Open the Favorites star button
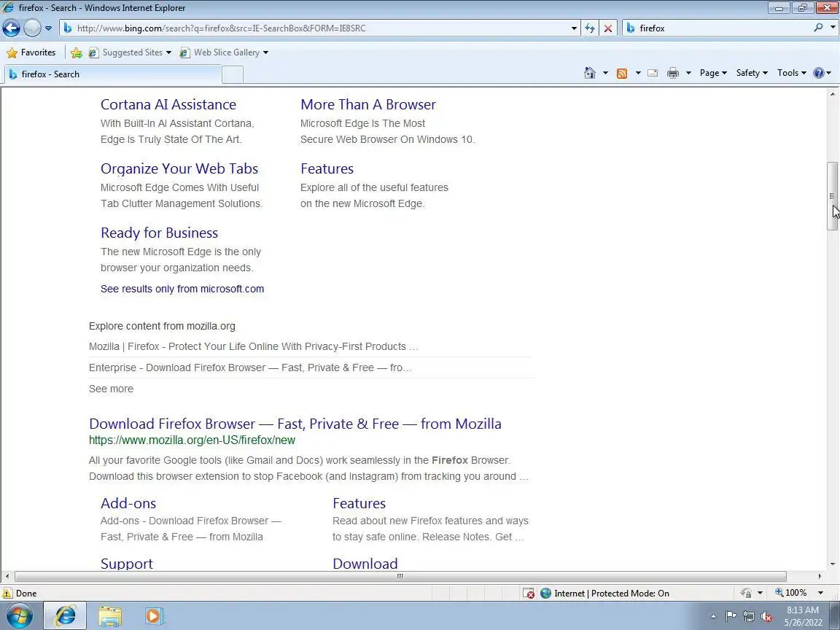 coord(31,52)
